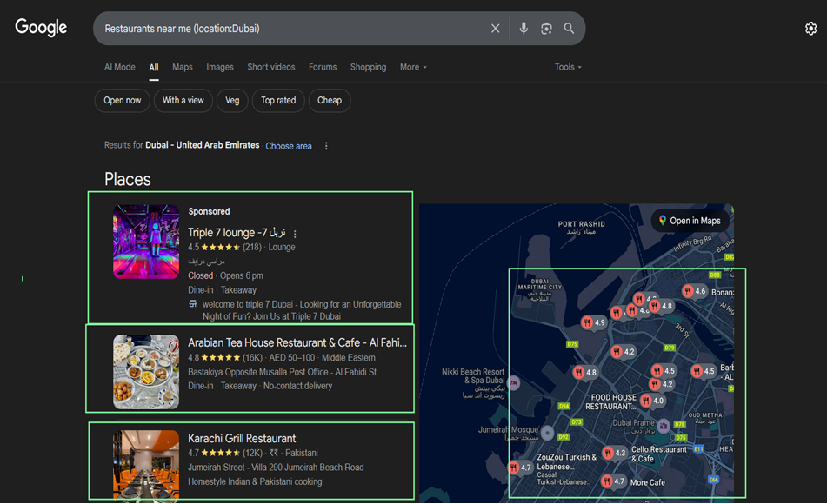Toggle the Veg filter chip

pos(232,100)
